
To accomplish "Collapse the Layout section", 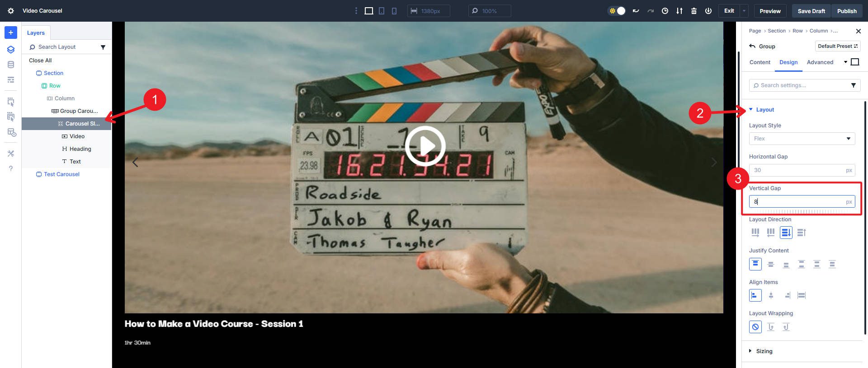I will [x=764, y=110].
